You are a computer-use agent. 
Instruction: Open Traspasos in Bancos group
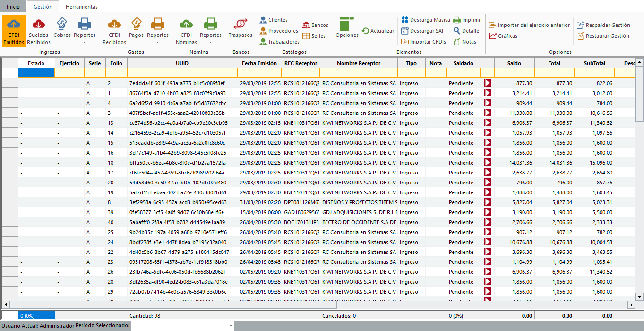click(x=240, y=28)
